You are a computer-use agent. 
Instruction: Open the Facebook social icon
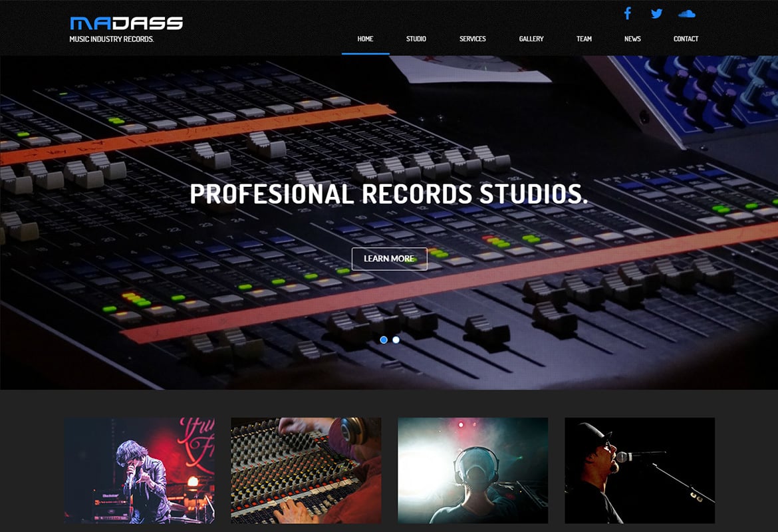(x=628, y=13)
